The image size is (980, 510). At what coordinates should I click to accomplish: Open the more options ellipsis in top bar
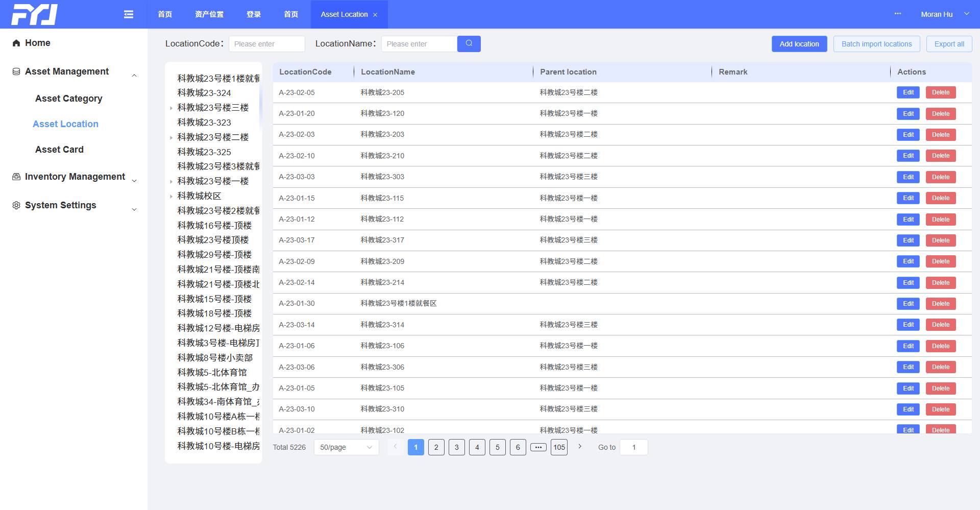point(897,14)
